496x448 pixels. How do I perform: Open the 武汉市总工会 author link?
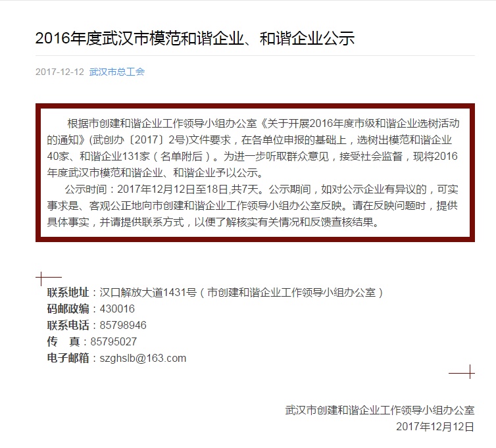[116, 72]
